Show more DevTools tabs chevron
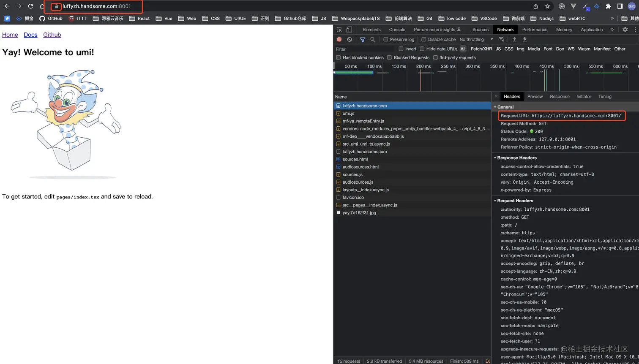Viewport: 639px width, 364px height. click(612, 30)
